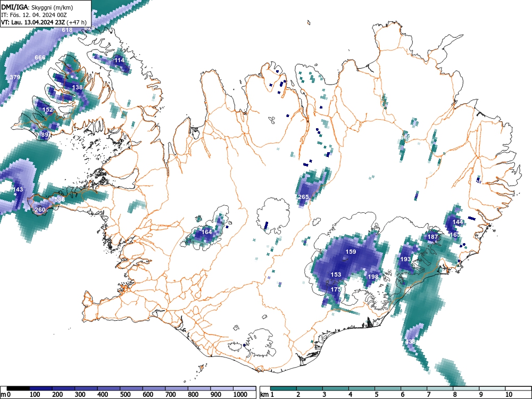
Task: Click the 144 visibility label
Action: tap(458, 222)
